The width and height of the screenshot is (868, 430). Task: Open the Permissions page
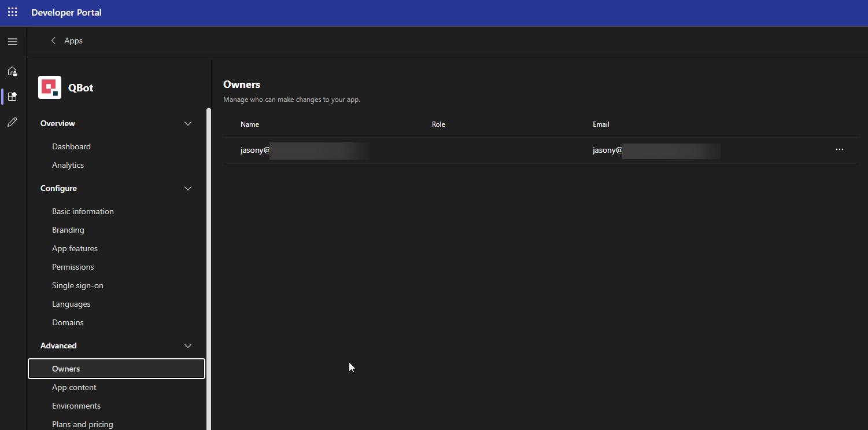[x=73, y=267]
